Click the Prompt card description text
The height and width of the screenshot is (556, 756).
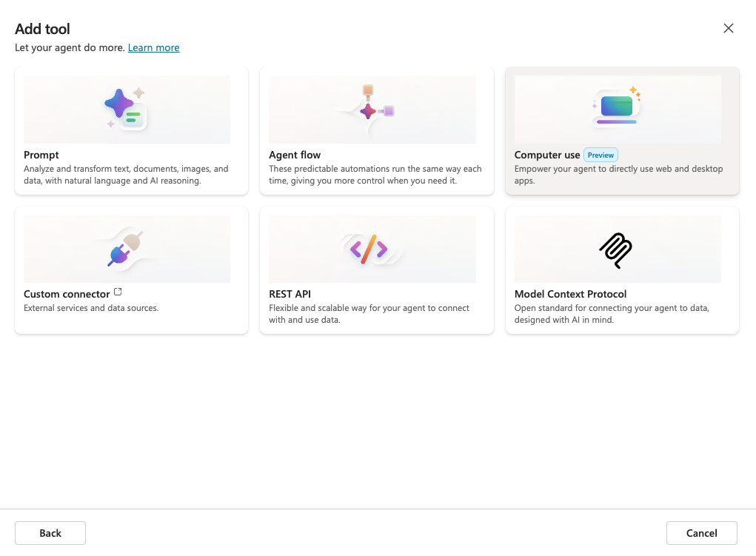pyautogui.click(x=126, y=175)
